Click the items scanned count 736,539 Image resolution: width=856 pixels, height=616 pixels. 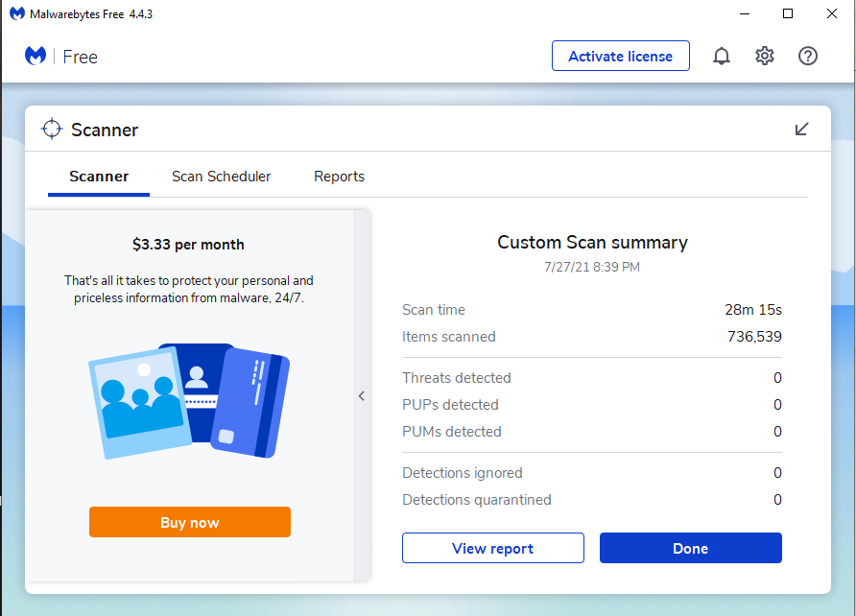pyautogui.click(x=754, y=337)
